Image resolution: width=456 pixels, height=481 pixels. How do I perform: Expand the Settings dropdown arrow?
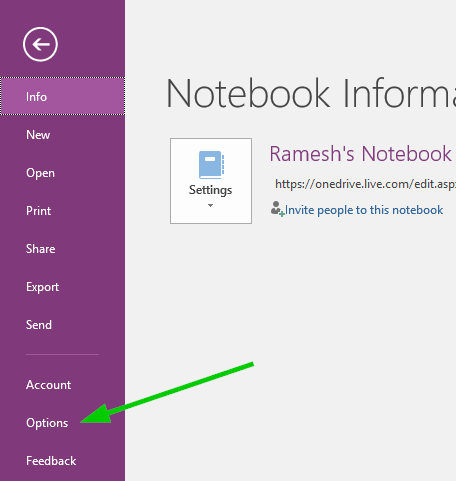(210, 205)
